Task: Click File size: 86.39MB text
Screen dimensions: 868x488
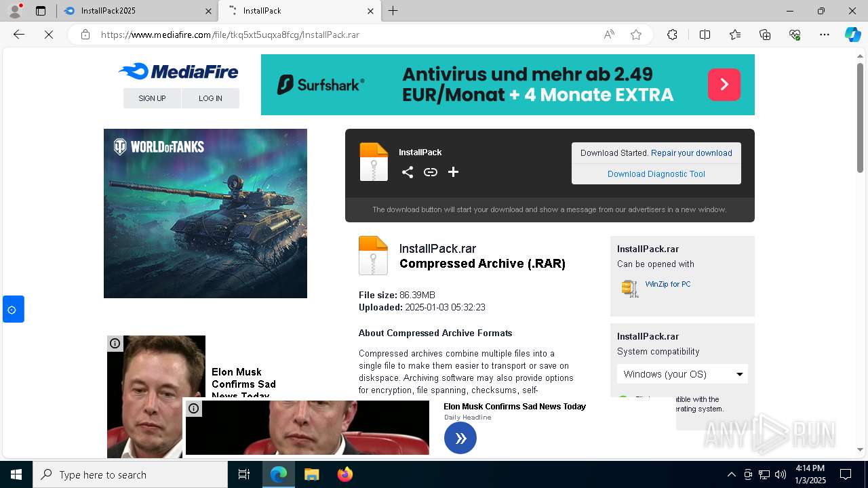Action: pos(397,295)
